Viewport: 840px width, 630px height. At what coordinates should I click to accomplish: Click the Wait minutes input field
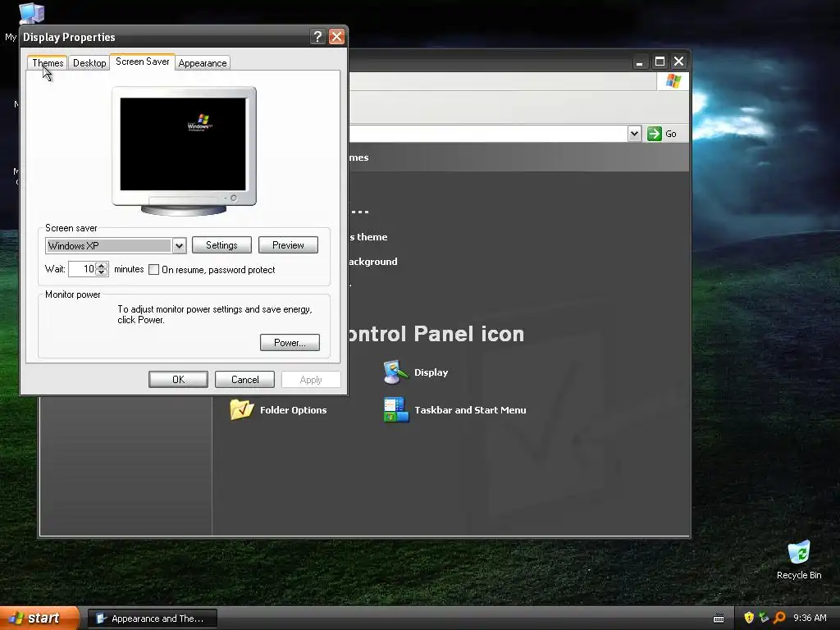pos(82,269)
